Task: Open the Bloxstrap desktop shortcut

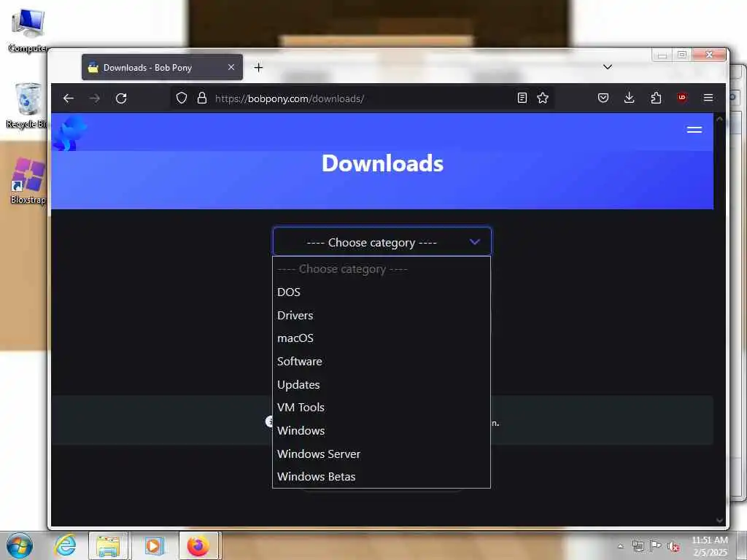Action: coord(28,182)
